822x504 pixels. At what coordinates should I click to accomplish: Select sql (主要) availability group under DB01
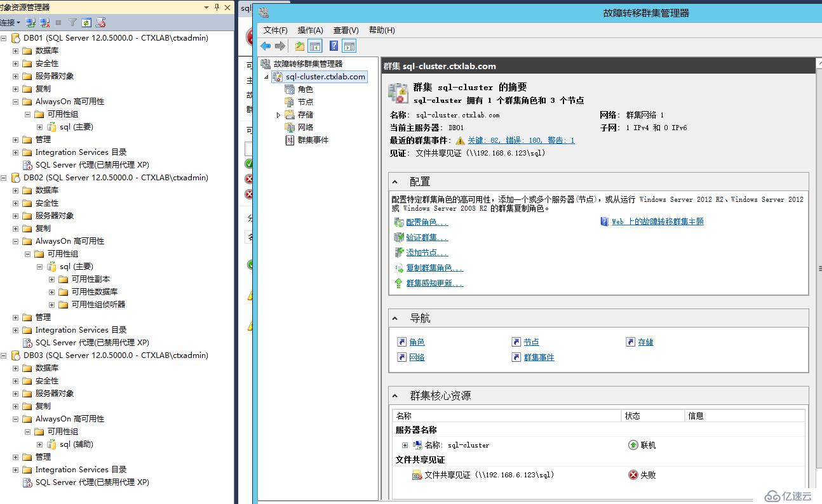click(76, 126)
